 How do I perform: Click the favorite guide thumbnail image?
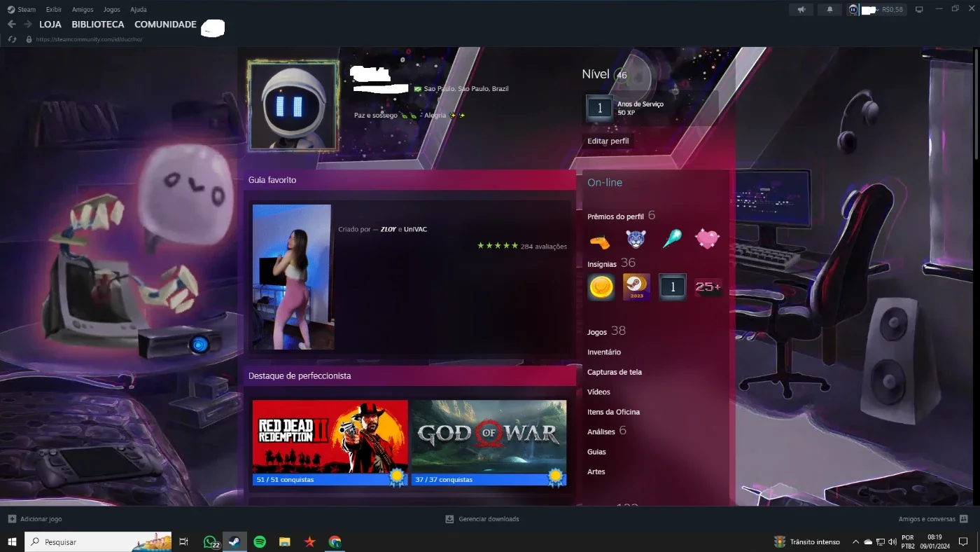(x=293, y=277)
